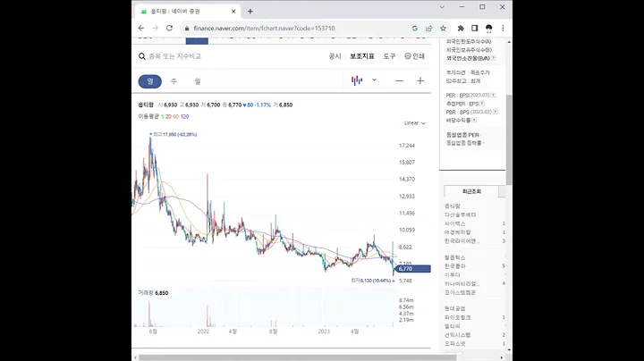Expand the chart type dropdown arrow
The image size is (644, 361).
pyautogui.click(x=374, y=80)
